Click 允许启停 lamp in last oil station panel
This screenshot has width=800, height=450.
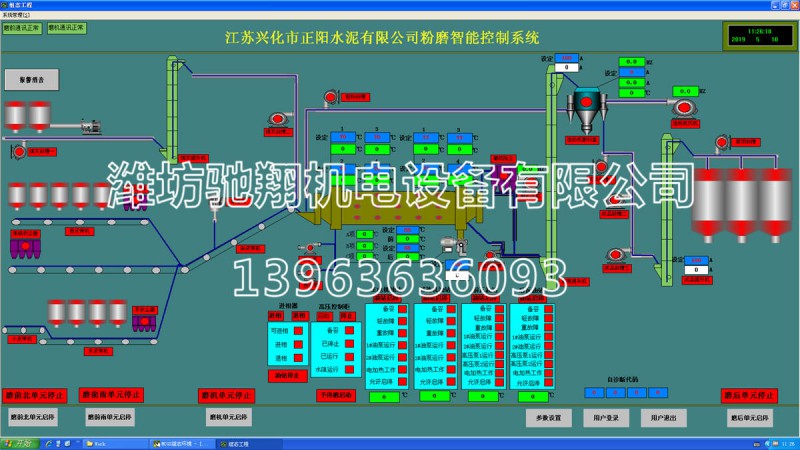pyautogui.click(x=548, y=383)
